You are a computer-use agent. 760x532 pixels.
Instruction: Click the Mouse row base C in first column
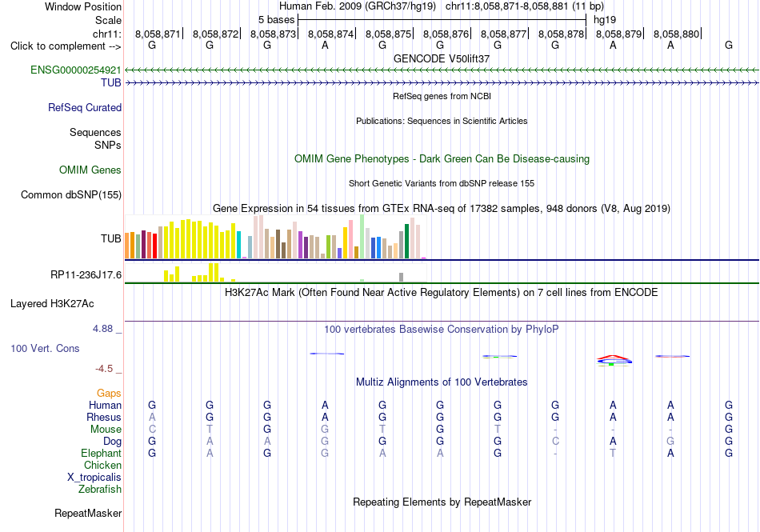click(152, 430)
